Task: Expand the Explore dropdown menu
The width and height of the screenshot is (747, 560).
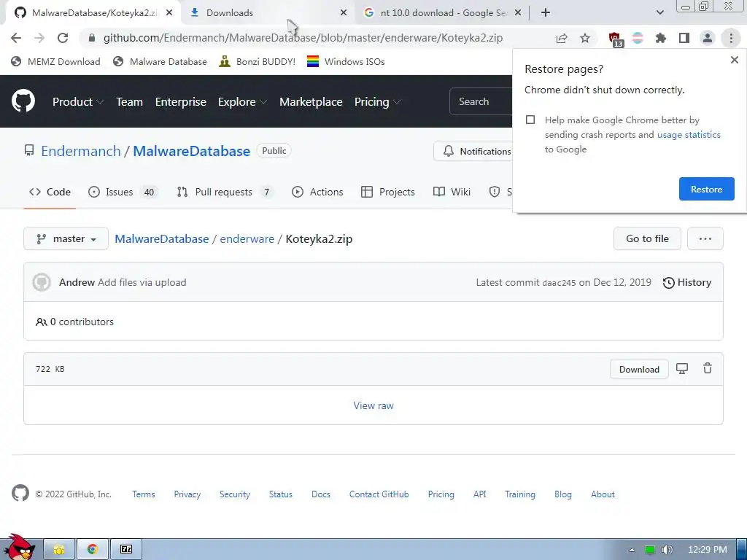Action: (x=242, y=101)
